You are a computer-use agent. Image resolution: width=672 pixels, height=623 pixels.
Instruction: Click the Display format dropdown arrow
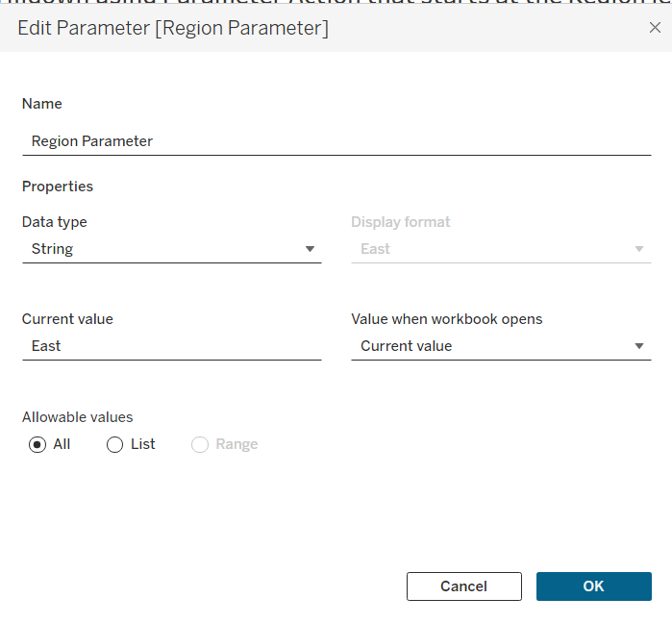coord(639,249)
